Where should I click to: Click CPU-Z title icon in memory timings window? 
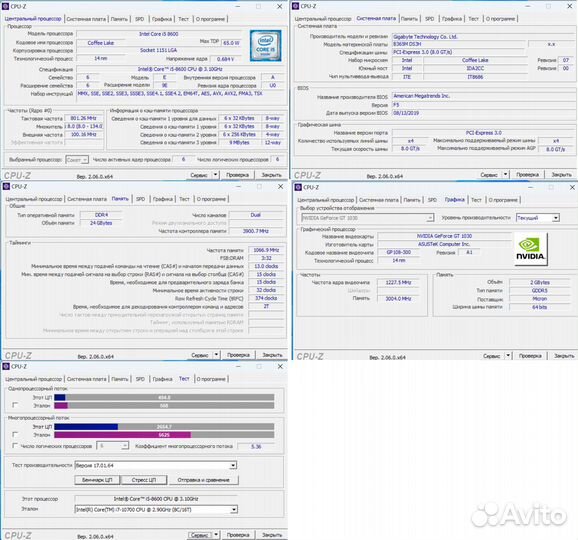coord(6,187)
